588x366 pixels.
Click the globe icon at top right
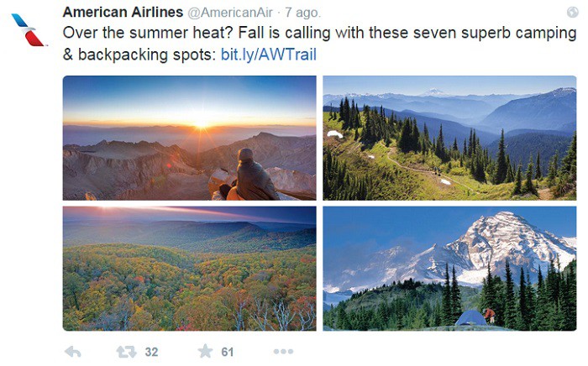pyautogui.click(x=572, y=12)
